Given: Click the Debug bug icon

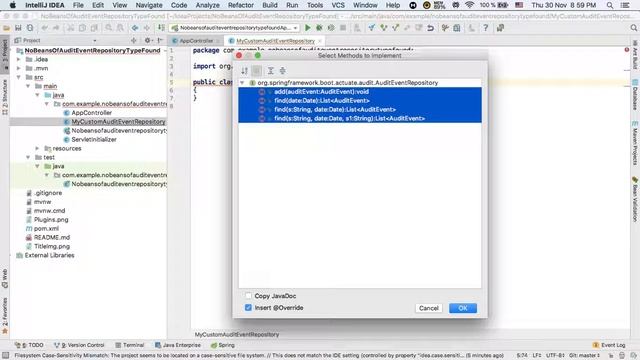Looking at the screenshot, I should tap(319, 28).
